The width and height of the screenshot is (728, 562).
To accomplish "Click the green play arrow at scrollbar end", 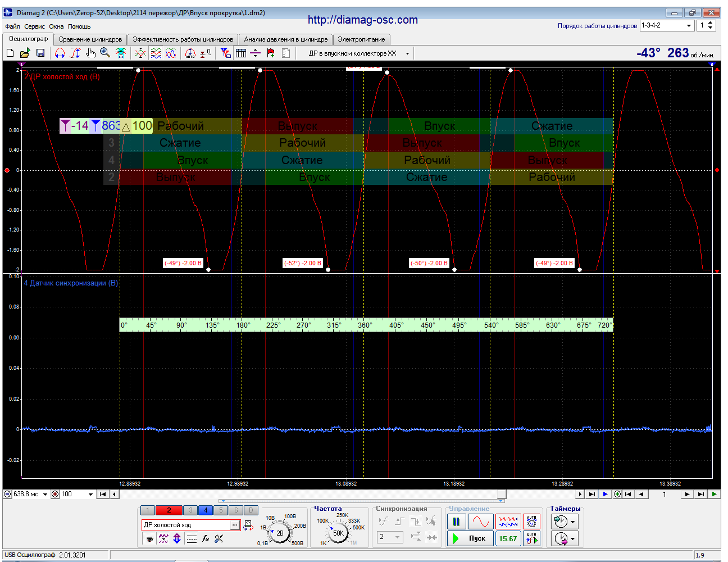I will click(714, 495).
